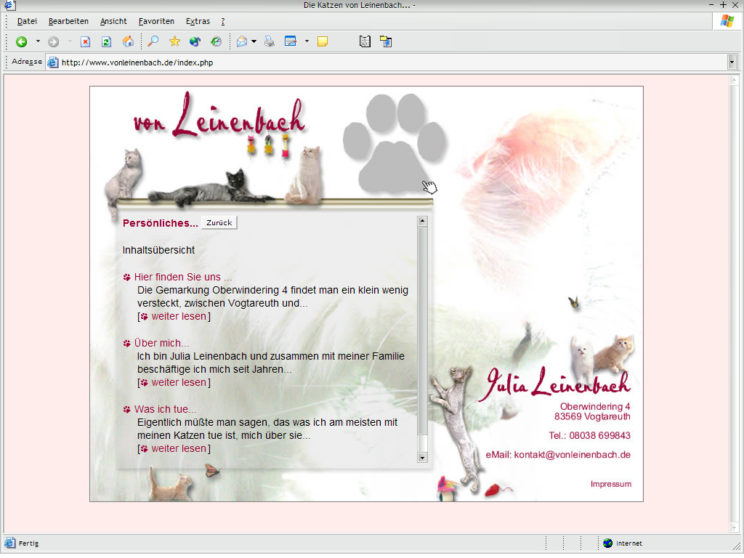Open the Bearbeiten menu
744x558 pixels.
pyautogui.click(x=68, y=21)
